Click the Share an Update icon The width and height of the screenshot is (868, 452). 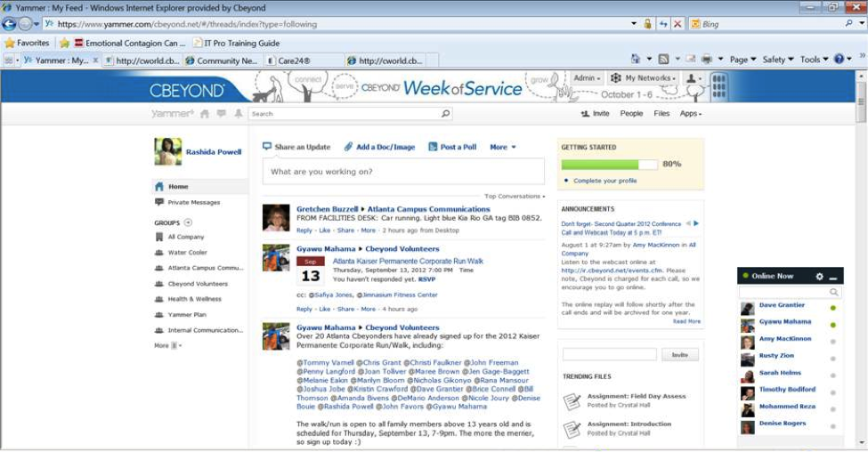267,147
